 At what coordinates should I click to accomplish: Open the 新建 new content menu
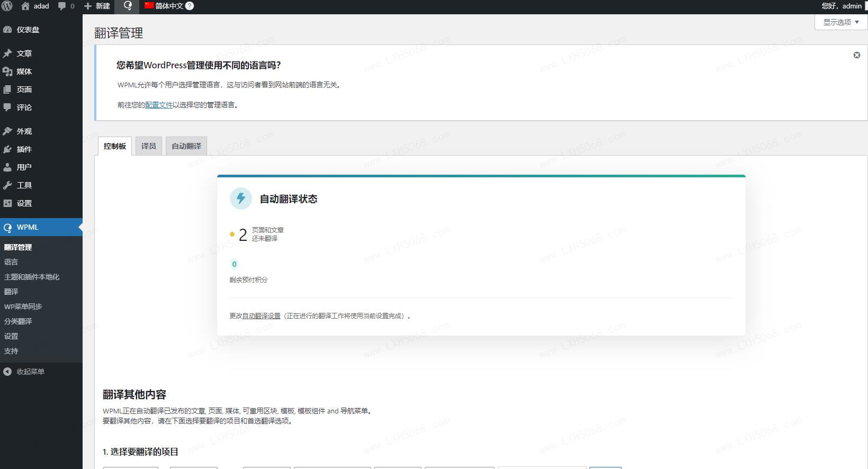97,6
